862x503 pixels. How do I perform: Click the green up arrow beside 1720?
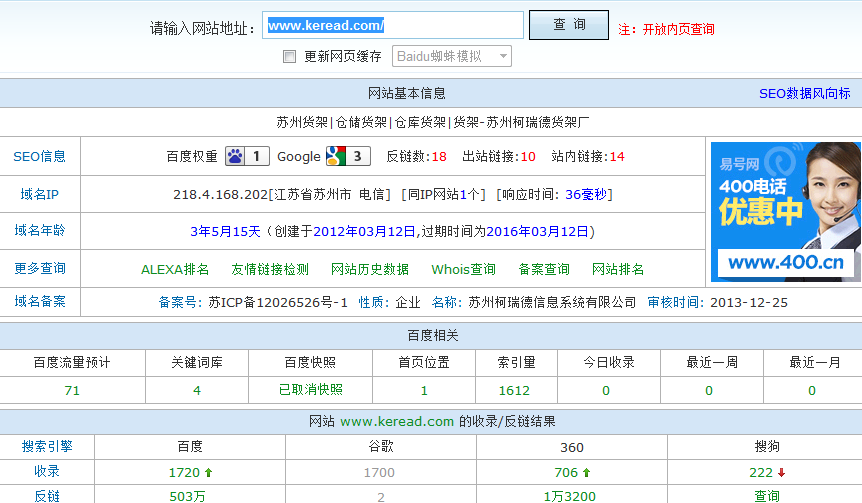pyautogui.click(x=208, y=472)
